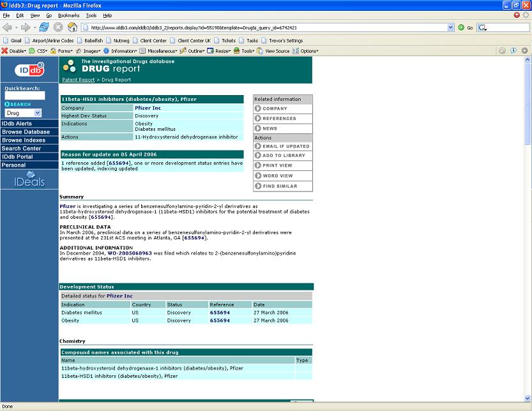
Task: Open the Images dropdown on Web Developer toolbar
Action: click(x=88, y=51)
